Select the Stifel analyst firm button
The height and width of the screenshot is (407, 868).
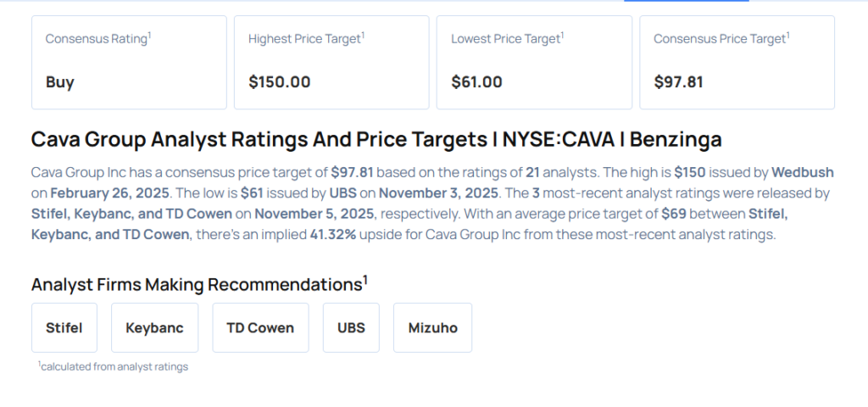[64, 327]
